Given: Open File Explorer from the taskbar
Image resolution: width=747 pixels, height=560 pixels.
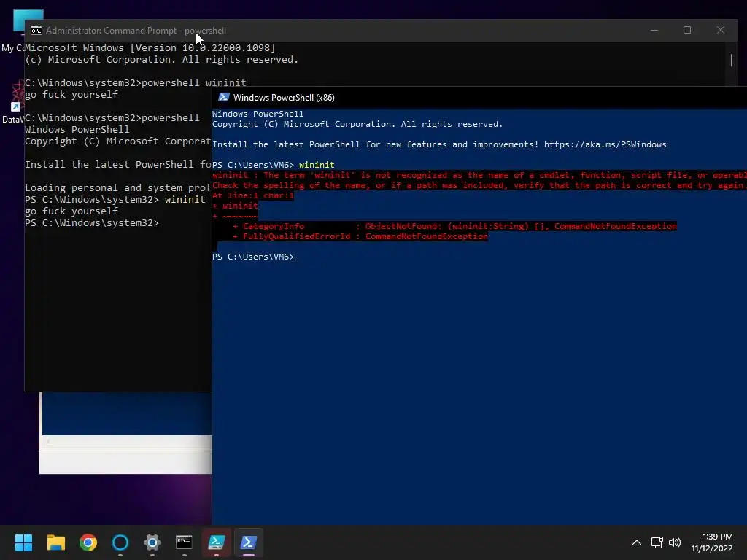Looking at the screenshot, I should tap(55, 542).
